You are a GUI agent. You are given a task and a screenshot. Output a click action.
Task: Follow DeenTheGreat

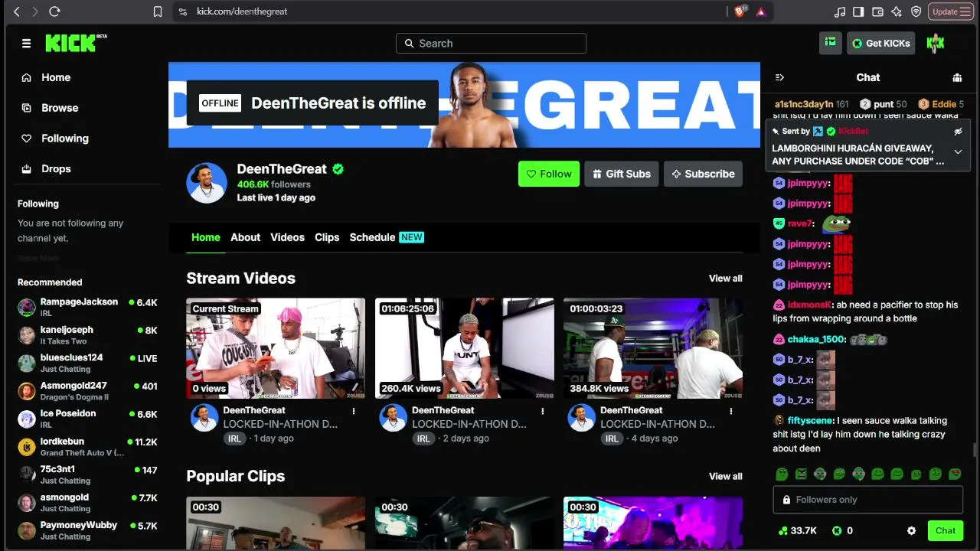[549, 174]
